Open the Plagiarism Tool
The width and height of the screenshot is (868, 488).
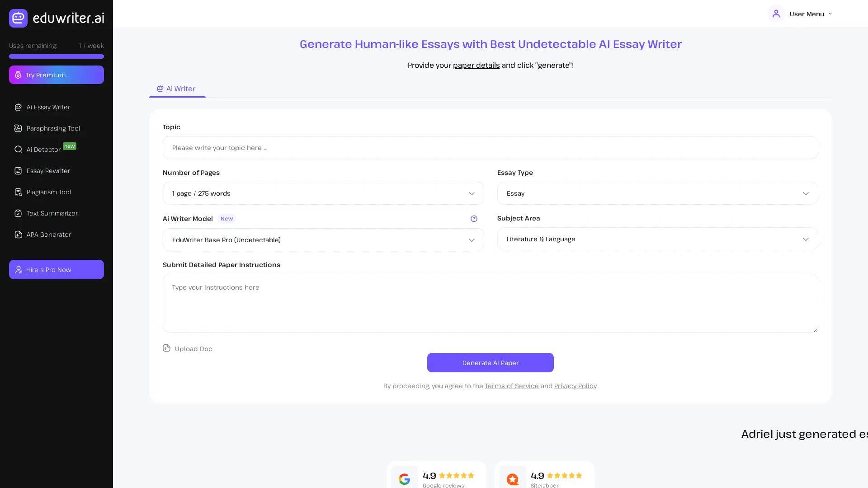click(x=48, y=192)
